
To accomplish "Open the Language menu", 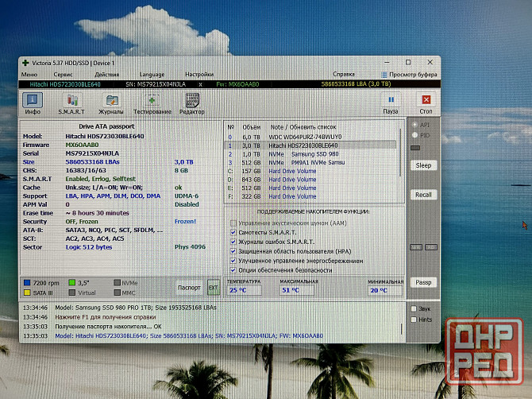I will [152, 75].
